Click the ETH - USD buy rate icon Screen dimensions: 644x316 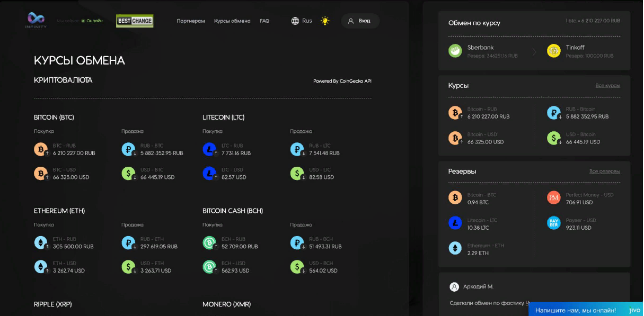point(41,267)
